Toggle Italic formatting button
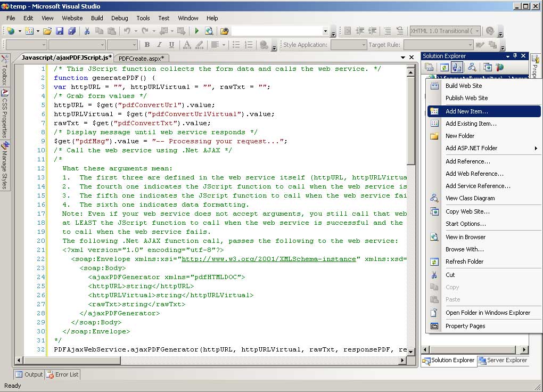This screenshot has width=543, height=392. click(159, 45)
